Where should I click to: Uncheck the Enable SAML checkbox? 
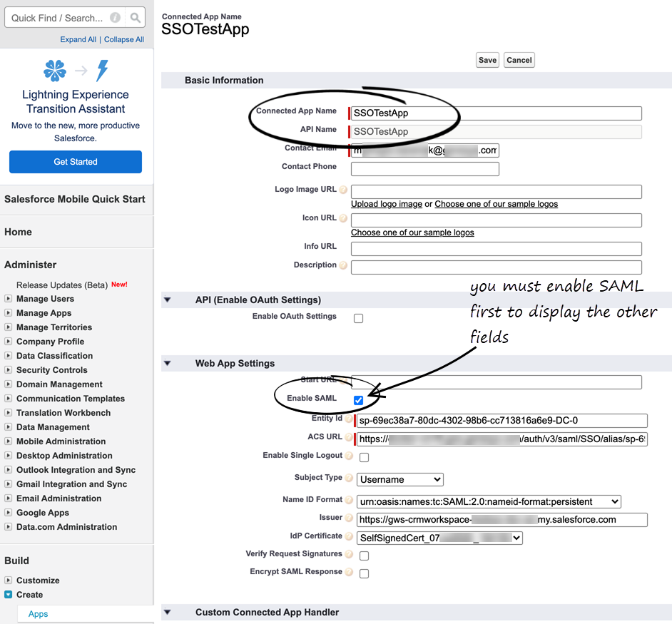point(358,400)
